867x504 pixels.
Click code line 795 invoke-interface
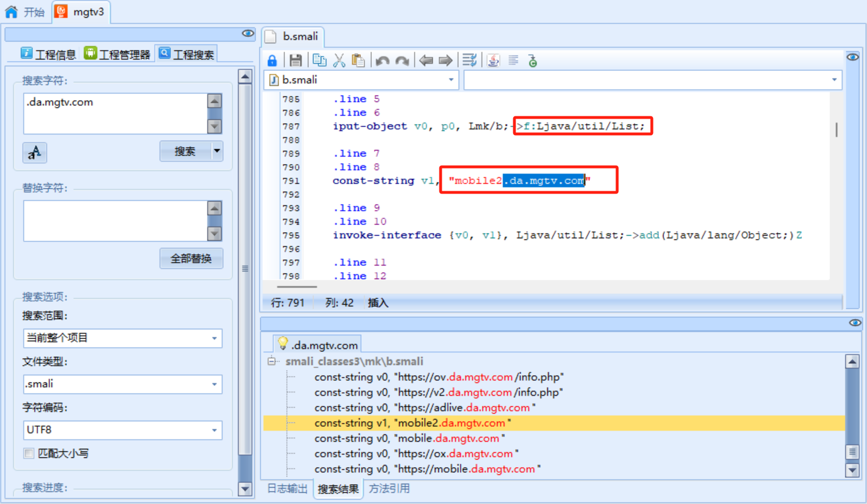pos(567,235)
